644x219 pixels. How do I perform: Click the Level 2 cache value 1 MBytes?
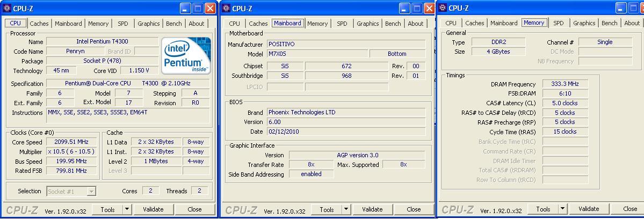click(x=156, y=161)
